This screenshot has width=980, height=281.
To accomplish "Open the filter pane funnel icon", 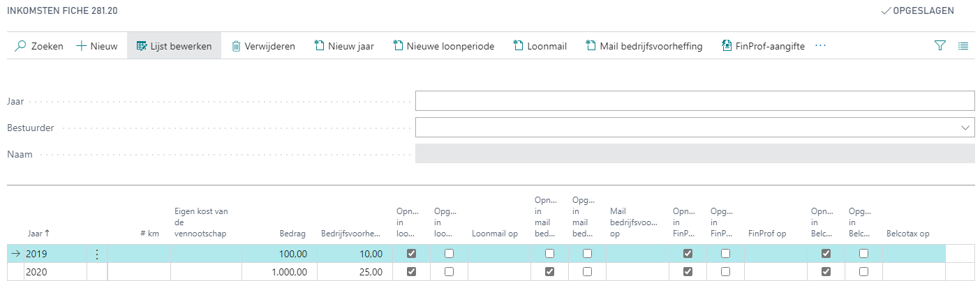I will 940,46.
